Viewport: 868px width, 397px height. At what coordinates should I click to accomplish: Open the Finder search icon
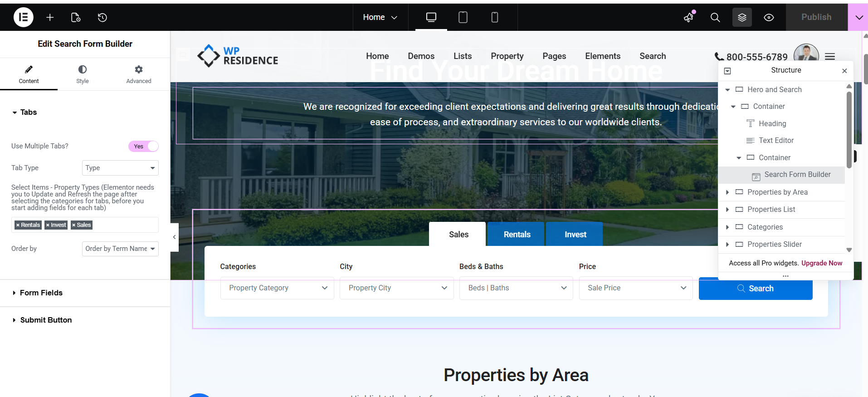pyautogui.click(x=715, y=17)
